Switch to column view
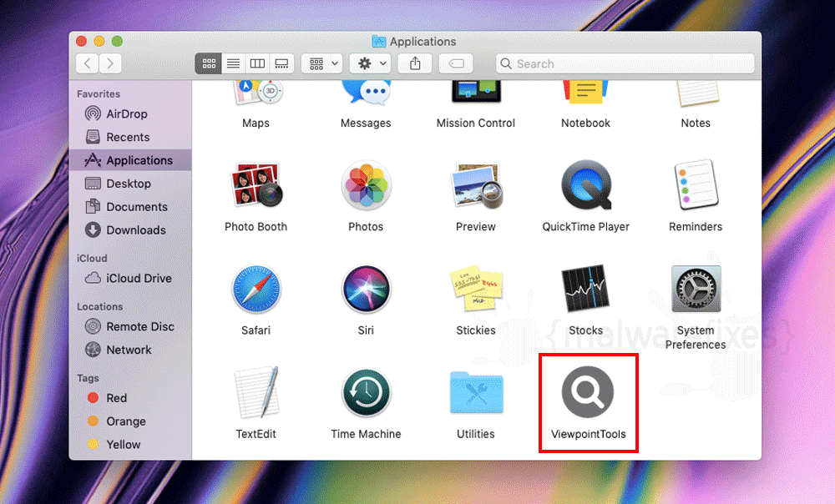 pos(258,64)
